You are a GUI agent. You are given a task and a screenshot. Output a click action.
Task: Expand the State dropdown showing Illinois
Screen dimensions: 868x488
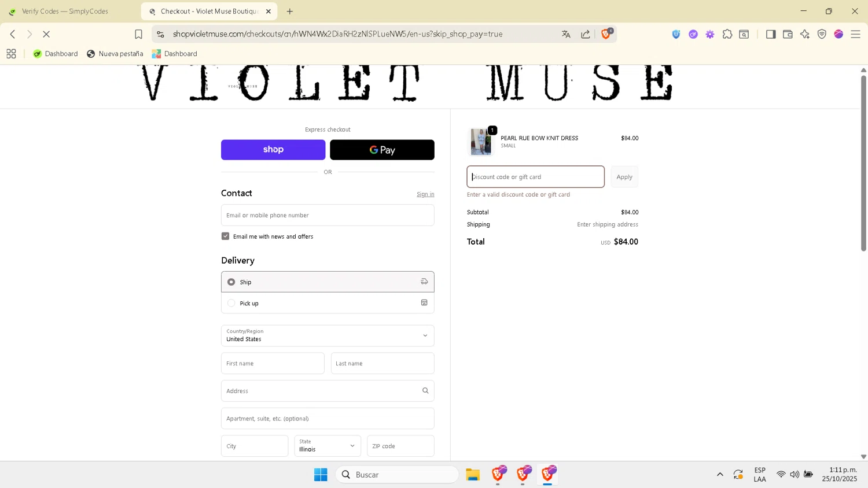[x=328, y=446]
